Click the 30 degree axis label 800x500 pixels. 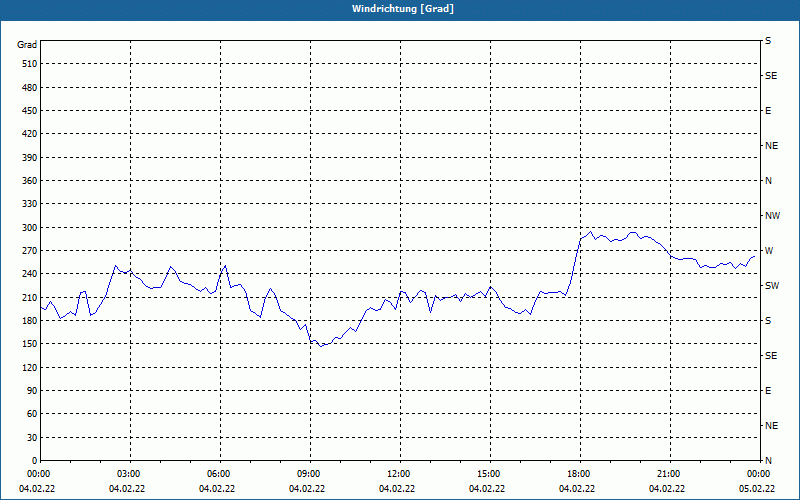tap(32, 438)
